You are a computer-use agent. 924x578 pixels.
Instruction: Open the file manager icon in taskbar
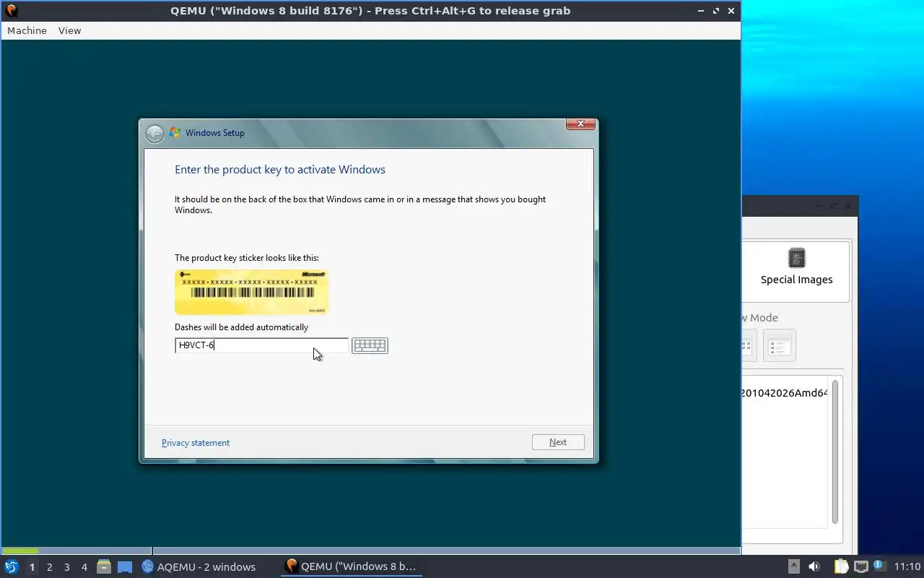[104, 566]
